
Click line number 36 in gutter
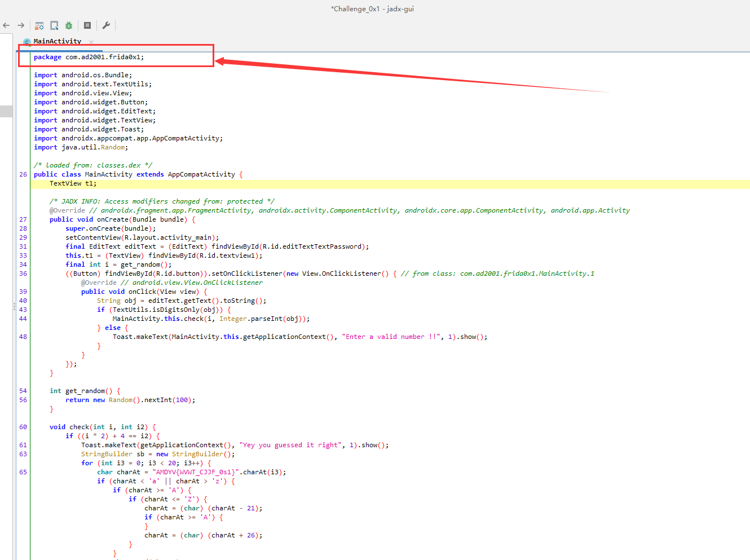23,274
